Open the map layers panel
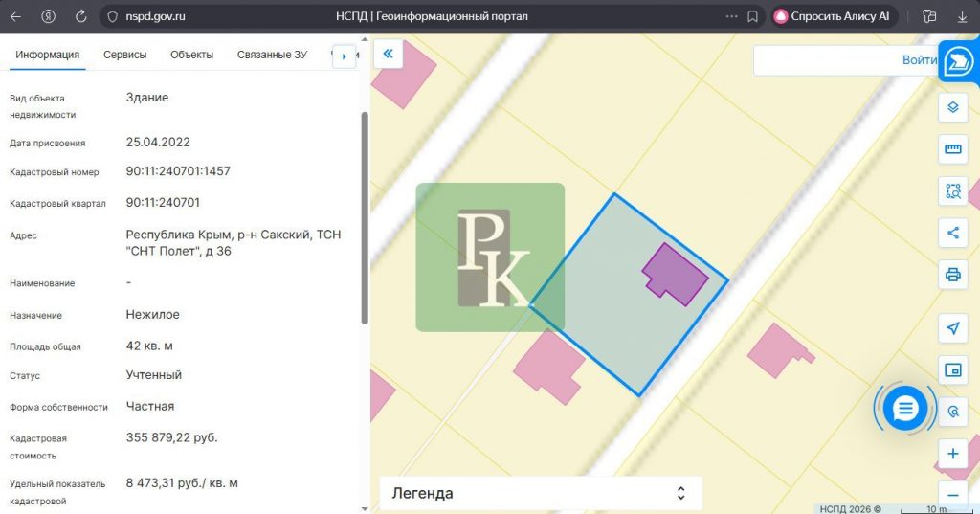 952,107
